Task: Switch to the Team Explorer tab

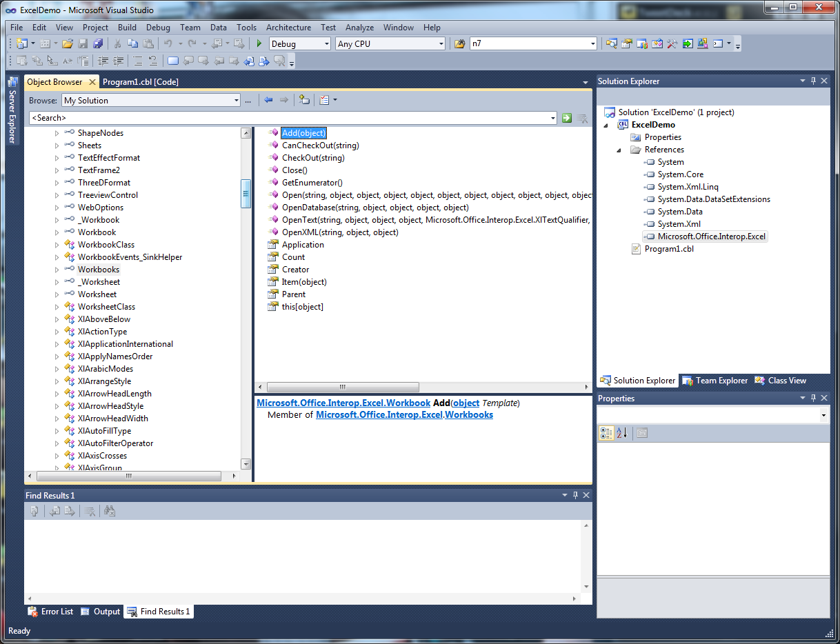Action: click(x=715, y=381)
